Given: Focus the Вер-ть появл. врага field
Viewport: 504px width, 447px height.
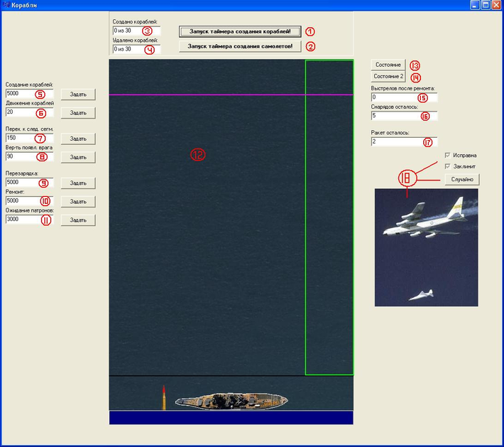Looking at the screenshot, I should point(29,157).
